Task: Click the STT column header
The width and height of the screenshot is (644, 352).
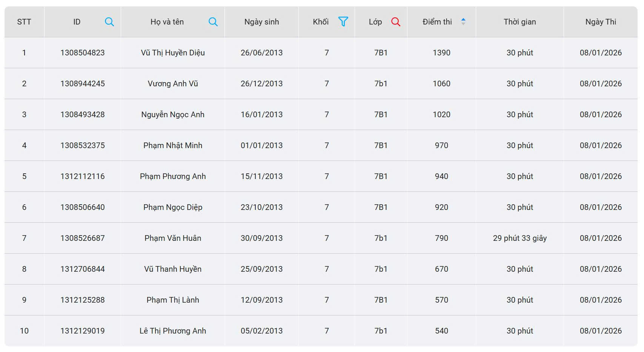Action: [24, 22]
